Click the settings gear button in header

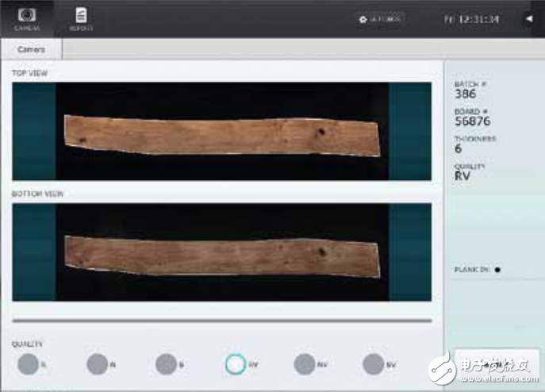pyautogui.click(x=380, y=18)
